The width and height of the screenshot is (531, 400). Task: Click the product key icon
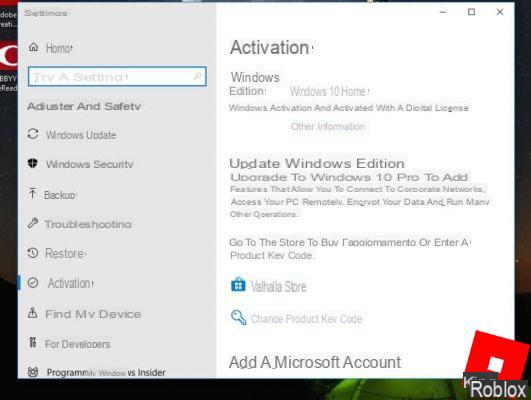tap(238, 317)
